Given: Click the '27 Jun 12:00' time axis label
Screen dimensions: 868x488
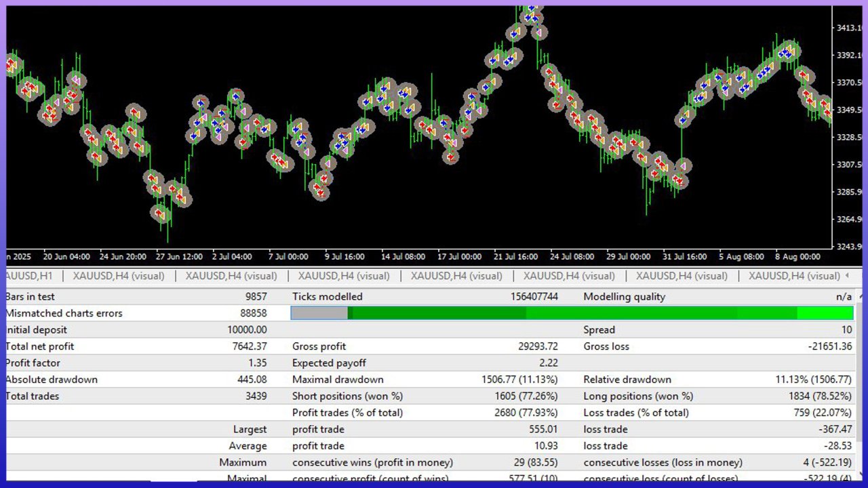Looking at the screenshot, I should 179,257.
